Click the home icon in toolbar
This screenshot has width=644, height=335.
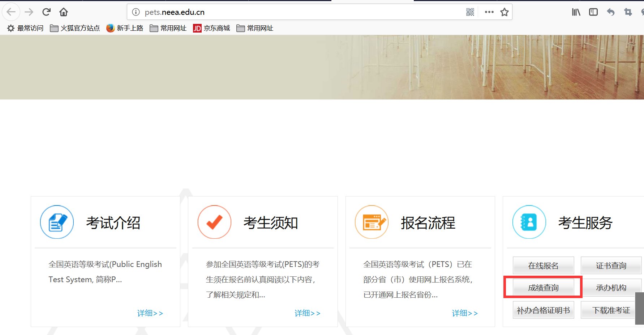point(64,12)
